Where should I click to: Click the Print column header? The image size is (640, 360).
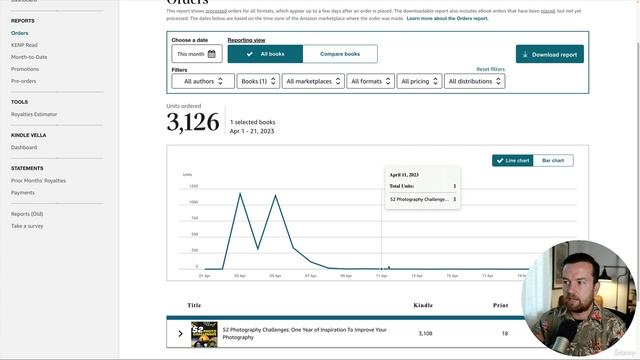point(500,305)
